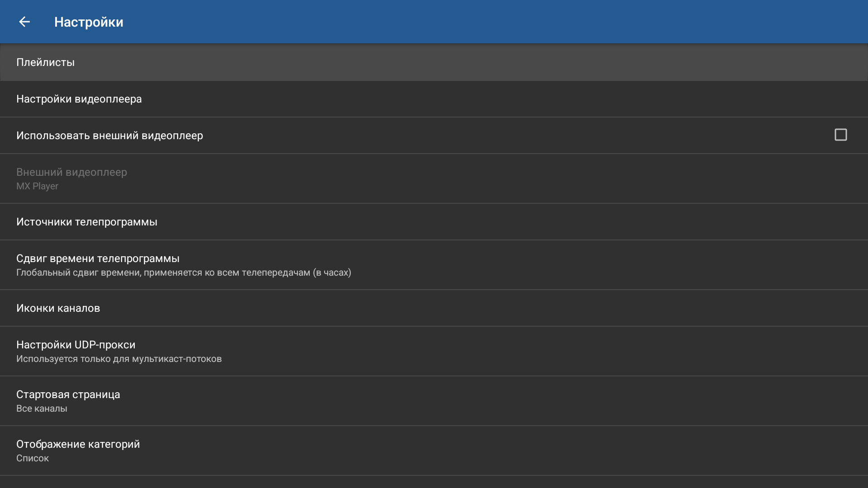This screenshot has height=488, width=868.
Task: Open Источники телепрограммы
Action: (87, 222)
